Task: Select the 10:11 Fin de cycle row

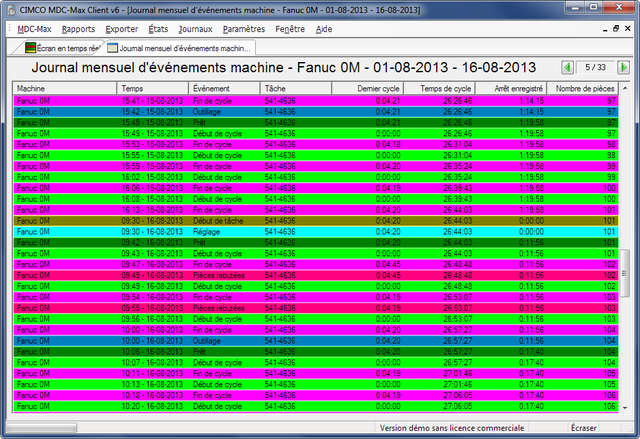Action: (x=316, y=373)
